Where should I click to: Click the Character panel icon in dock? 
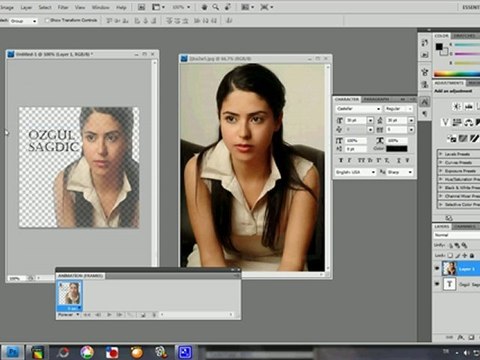point(424,102)
